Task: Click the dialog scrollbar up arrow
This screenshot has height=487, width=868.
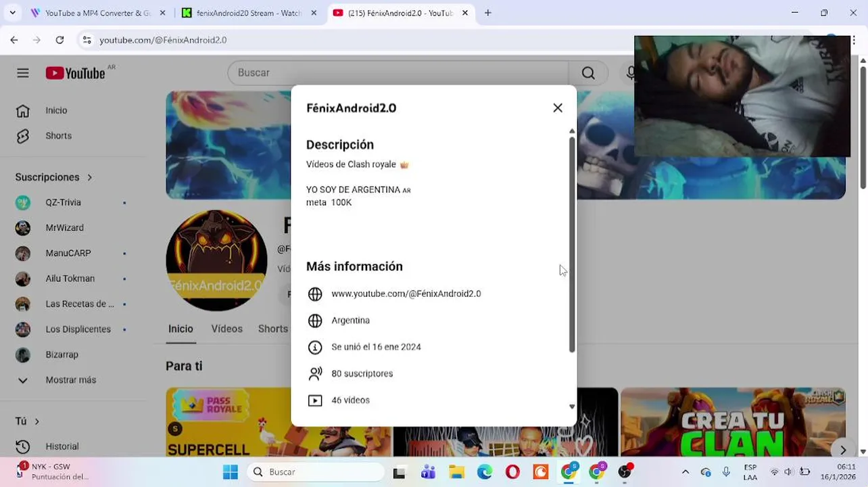Action: click(x=572, y=131)
